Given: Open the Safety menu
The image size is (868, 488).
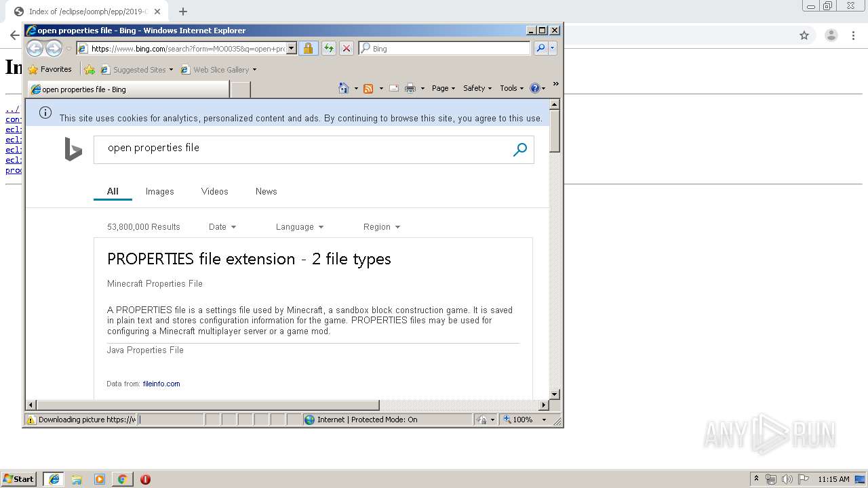Looking at the screenshot, I should (477, 88).
